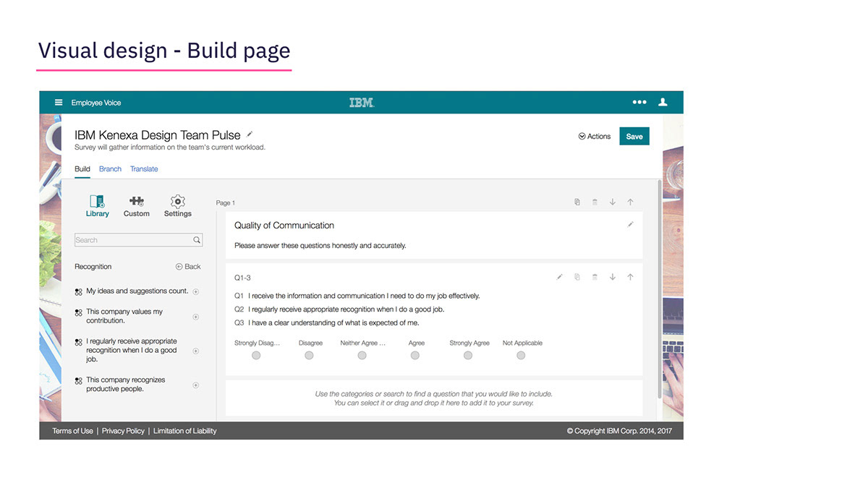868x488 pixels.
Task: Duplicate Page 1 with copy icon
Action: (x=577, y=202)
